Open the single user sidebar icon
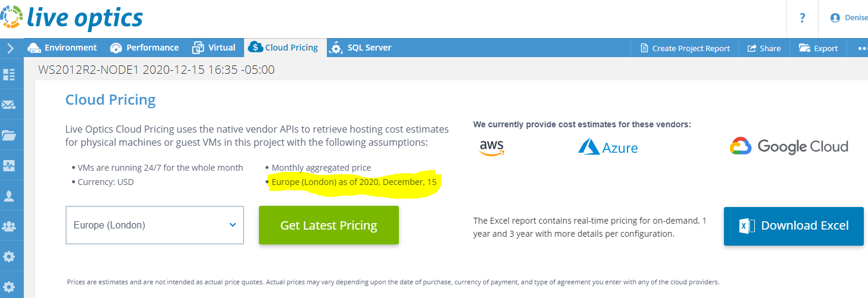The image size is (868, 298). click(x=10, y=196)
